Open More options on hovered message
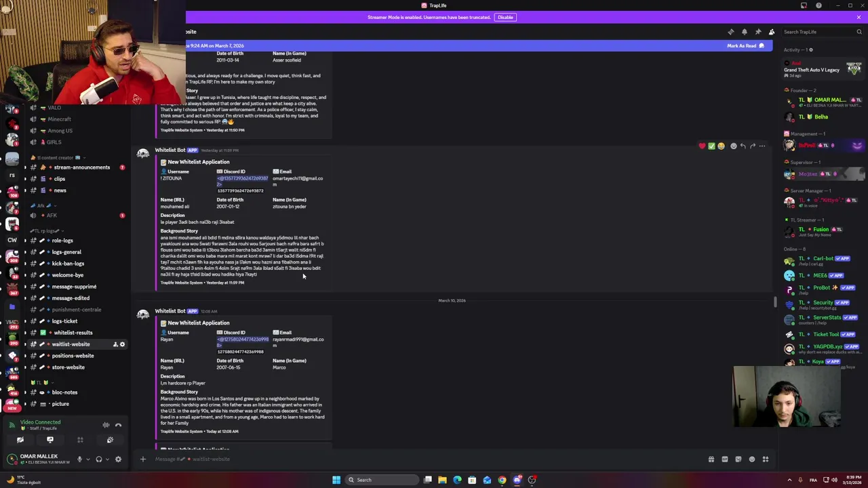 (x=762, y=146)
